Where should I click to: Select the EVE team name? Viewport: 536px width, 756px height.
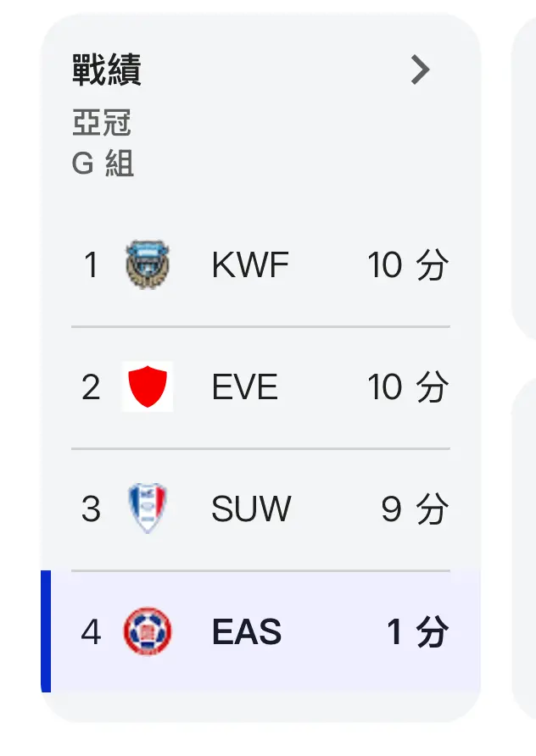(x=245, y=386)
